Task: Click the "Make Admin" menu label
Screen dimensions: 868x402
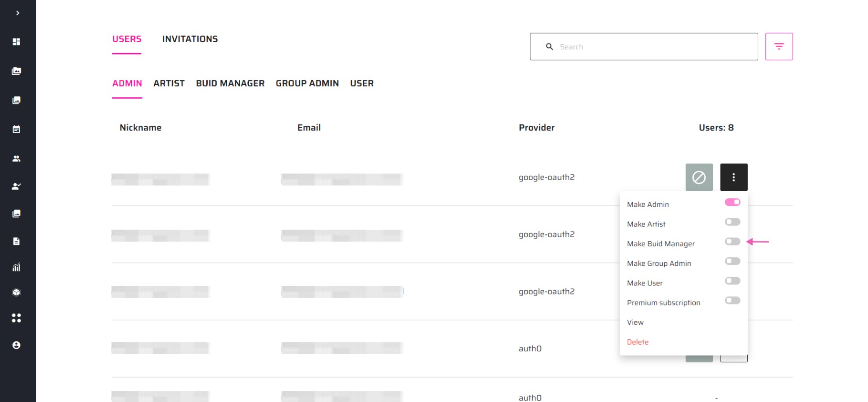Action: (x=648, y=204)
